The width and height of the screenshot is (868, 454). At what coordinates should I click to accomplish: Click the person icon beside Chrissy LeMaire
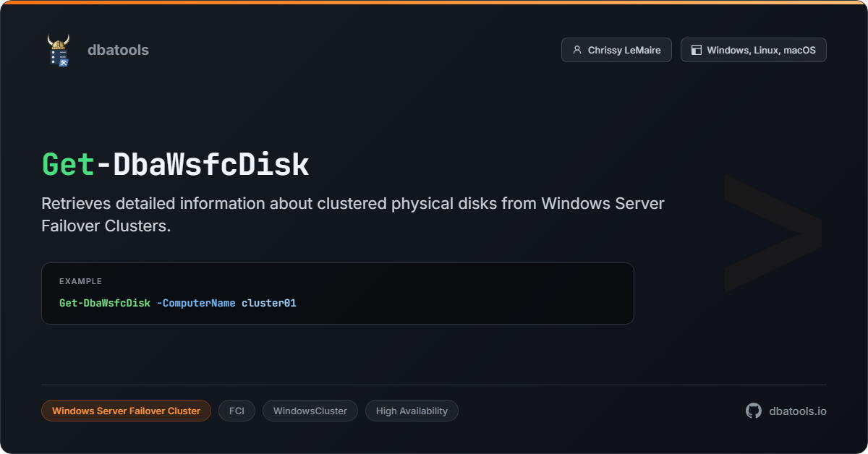point(576,50)
